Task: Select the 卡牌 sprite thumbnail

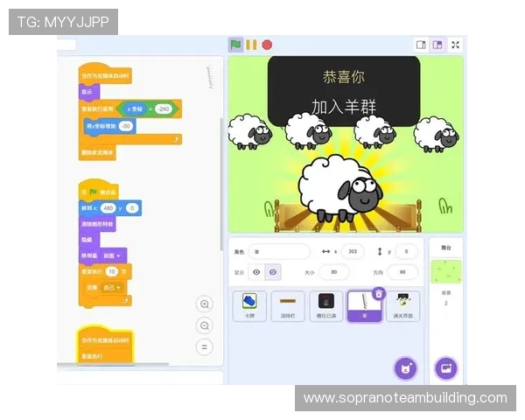Action: point(249,306)
